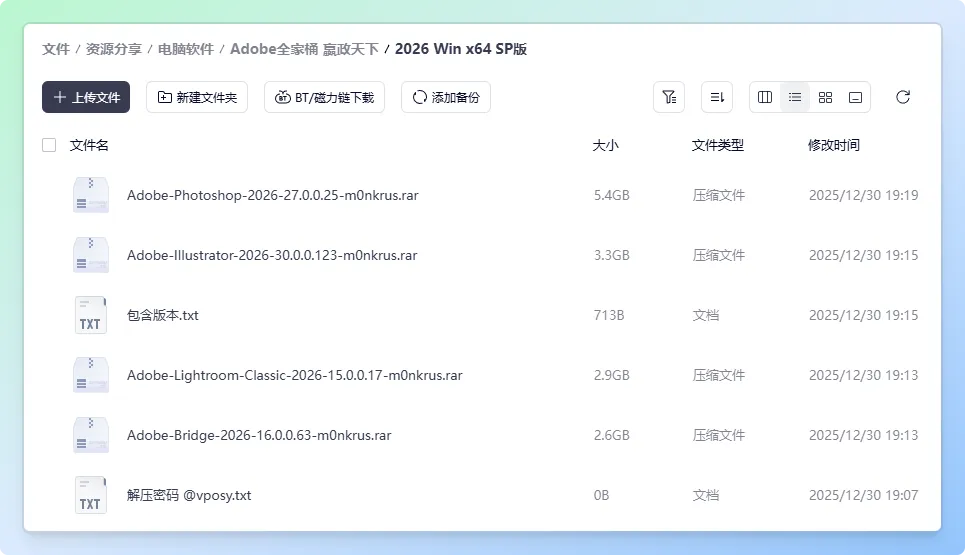
Task: Go to 资源分享 in breadcrumb
Action: pyautogui.click(x=114, y=49)
